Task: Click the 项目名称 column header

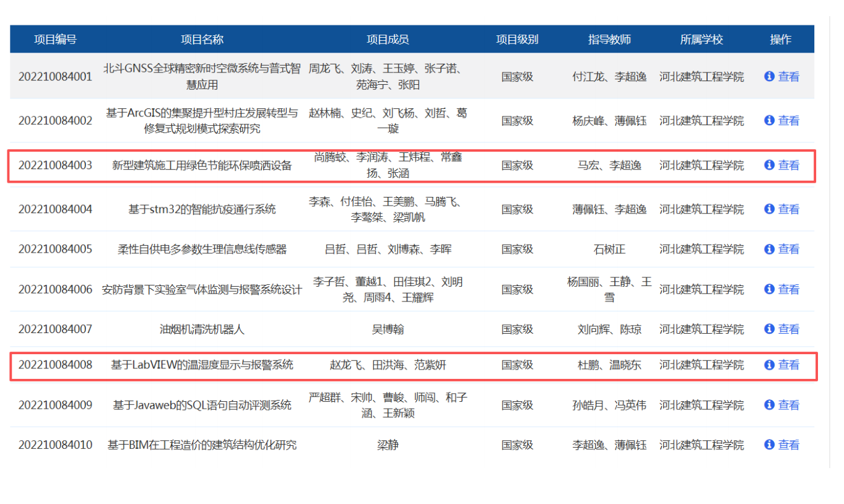Action: coord(202,40)
